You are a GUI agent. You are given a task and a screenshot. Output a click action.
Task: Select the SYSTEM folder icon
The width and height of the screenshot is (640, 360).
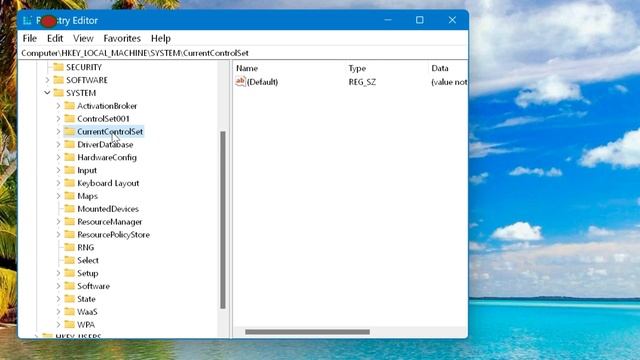tap(59, 93)
